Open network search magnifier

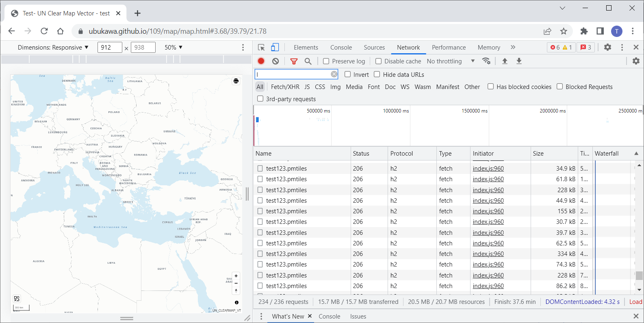pyautogui.click(x=308, y=61)
